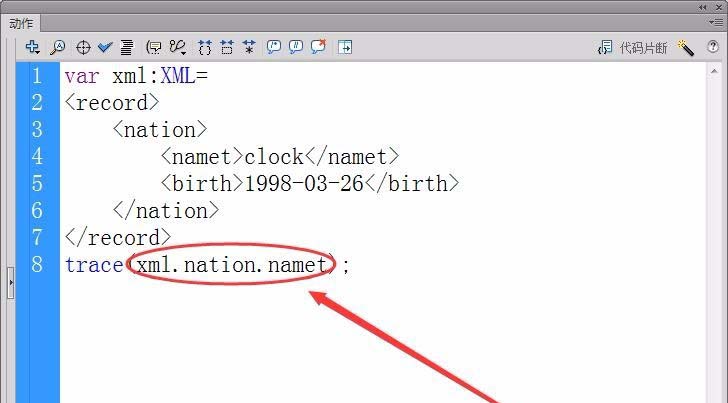The width and height of the screenshot is (728, 403).
Task: Click line number 7 in gutter
Action: coord(38,237)
